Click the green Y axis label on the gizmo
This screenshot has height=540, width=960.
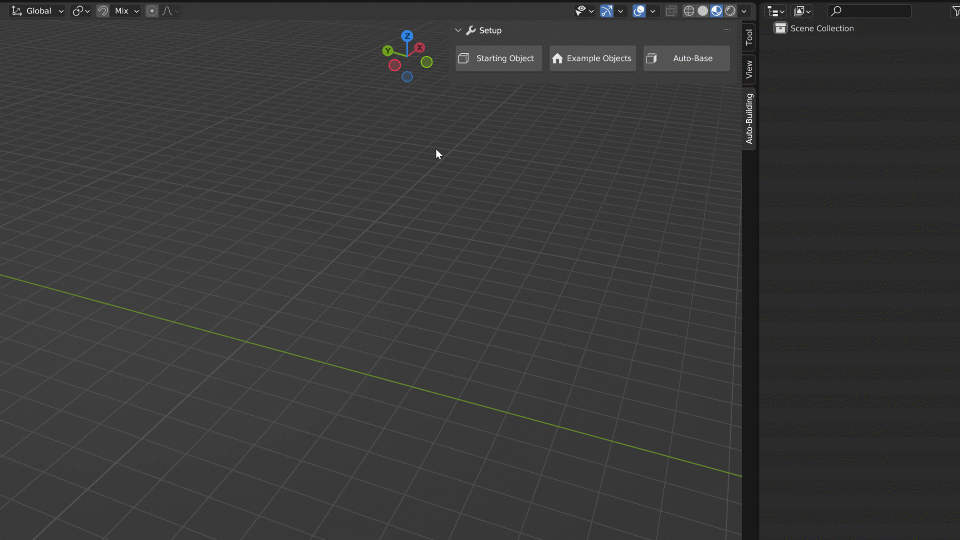point(388,51)
